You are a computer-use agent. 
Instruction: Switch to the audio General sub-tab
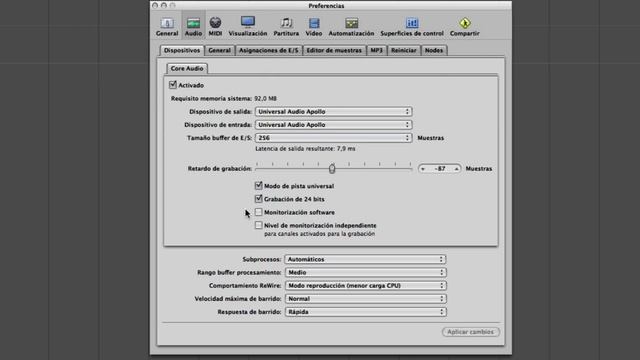[220, 50]
